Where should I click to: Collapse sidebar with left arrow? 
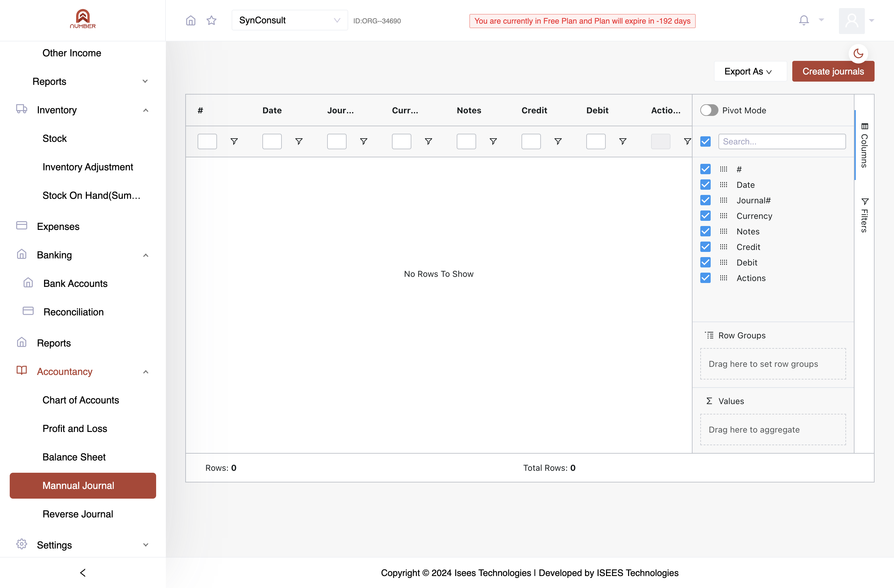(83, 572)
